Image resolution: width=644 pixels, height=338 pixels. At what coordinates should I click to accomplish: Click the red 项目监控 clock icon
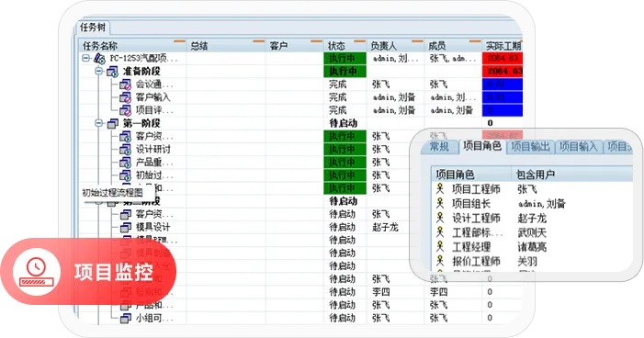click(x=37, y=272)
